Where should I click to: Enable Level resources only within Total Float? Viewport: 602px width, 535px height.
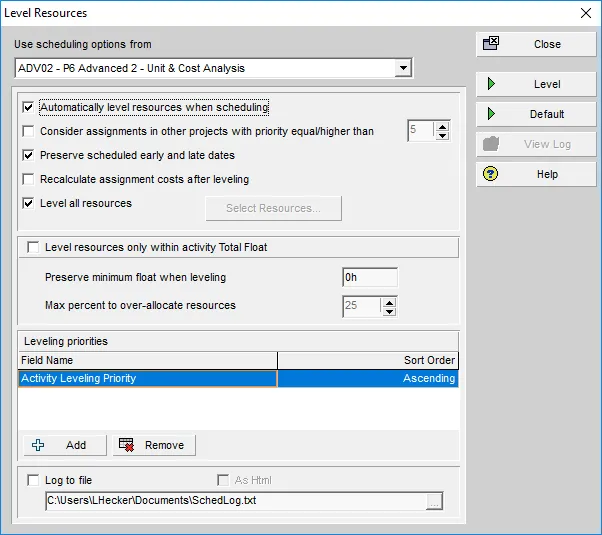tap(34, 247)
